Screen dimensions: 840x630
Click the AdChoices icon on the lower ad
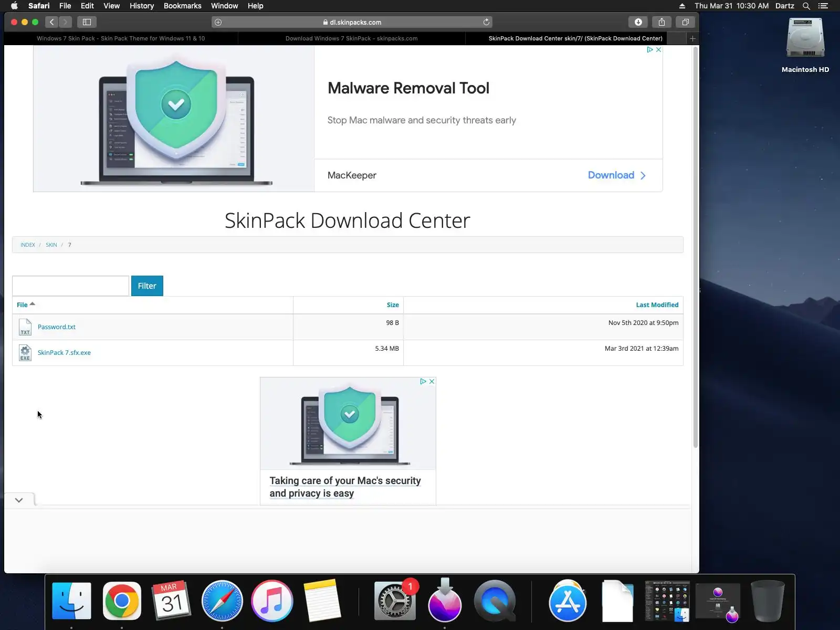click(x=423, y=381)
